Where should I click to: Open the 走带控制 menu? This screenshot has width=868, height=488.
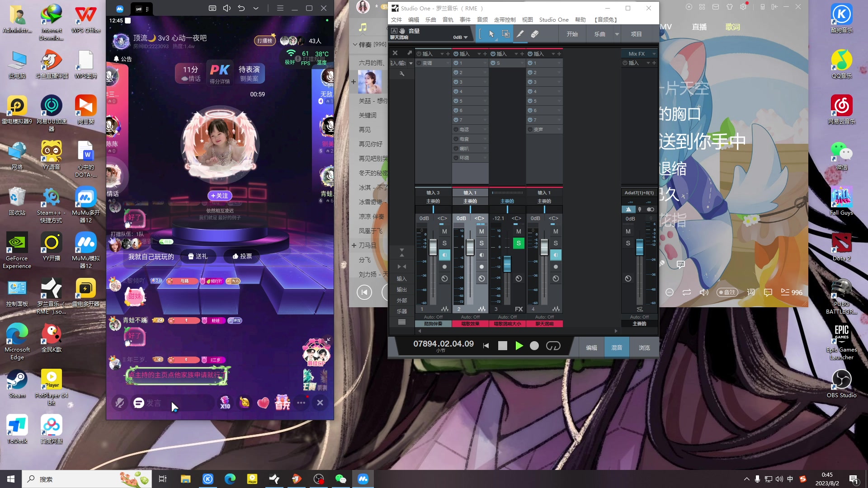pyautogui.click(x=505, y=19)
